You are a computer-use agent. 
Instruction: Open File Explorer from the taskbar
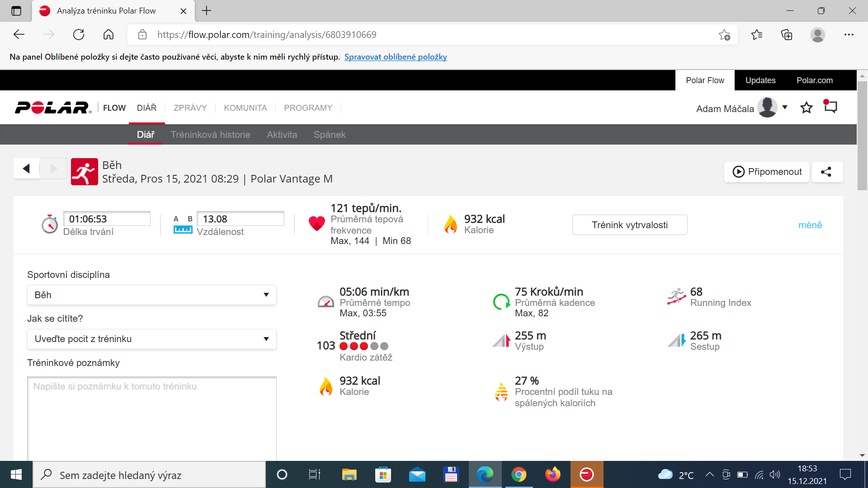click(349, 475)
